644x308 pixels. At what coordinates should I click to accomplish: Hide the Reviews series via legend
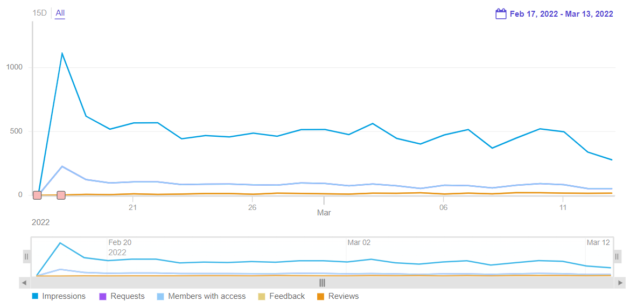(344, 296)
